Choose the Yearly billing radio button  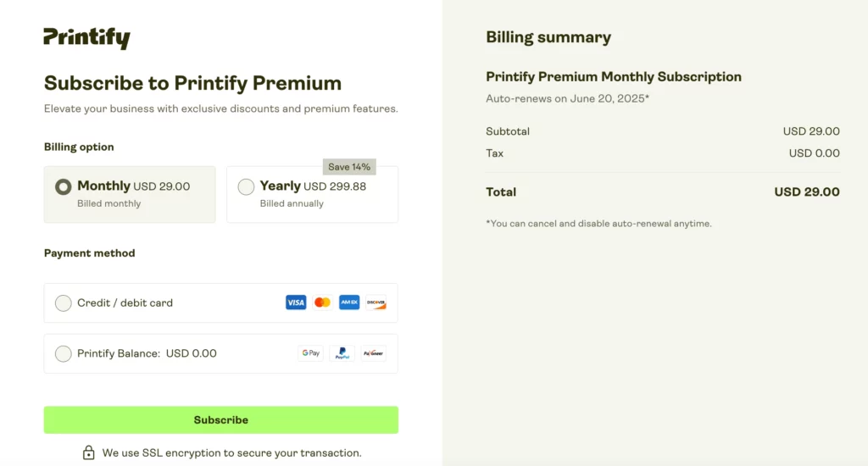246,187
